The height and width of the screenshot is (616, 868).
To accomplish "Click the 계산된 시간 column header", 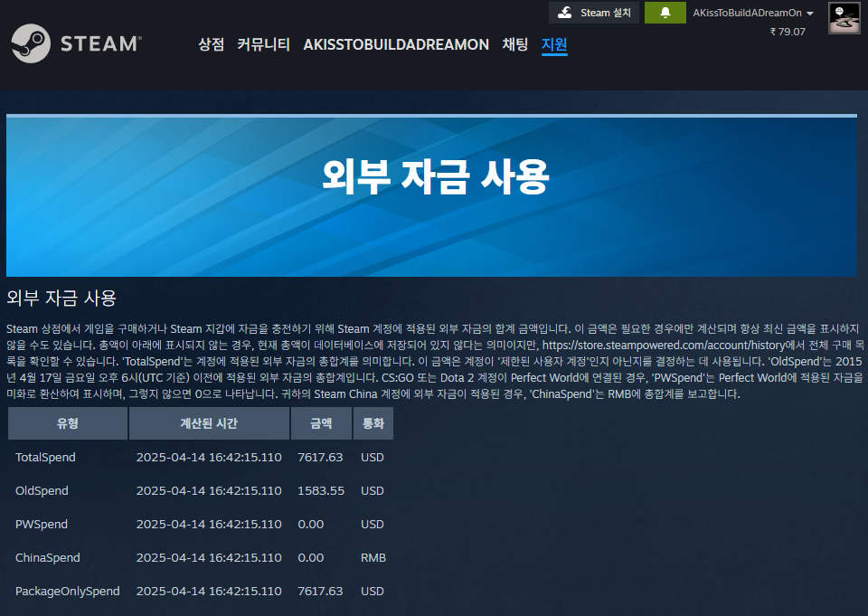I will pyautogui.click(x=209, y=423).
